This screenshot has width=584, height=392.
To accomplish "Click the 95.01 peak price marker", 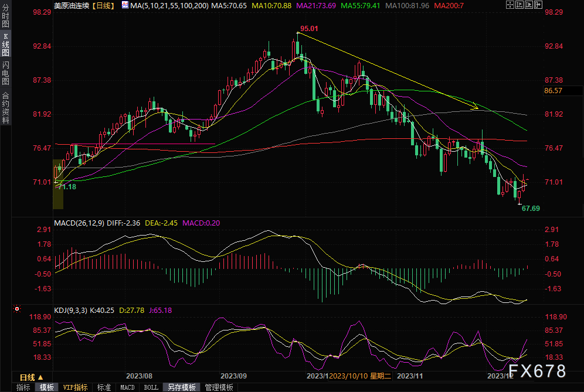I will pyautogui.click(x=309, y=28).
